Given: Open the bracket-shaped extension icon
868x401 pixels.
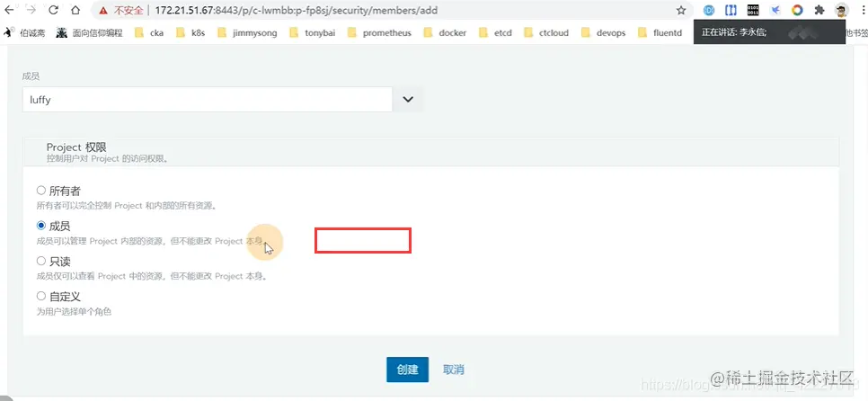Looking at the screenshot, I should (731, 11).
